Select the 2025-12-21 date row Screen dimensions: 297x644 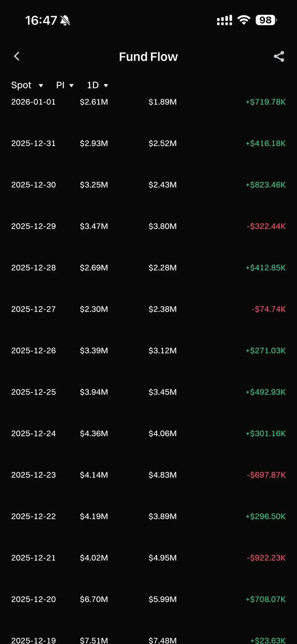click(x=33, y=558)
